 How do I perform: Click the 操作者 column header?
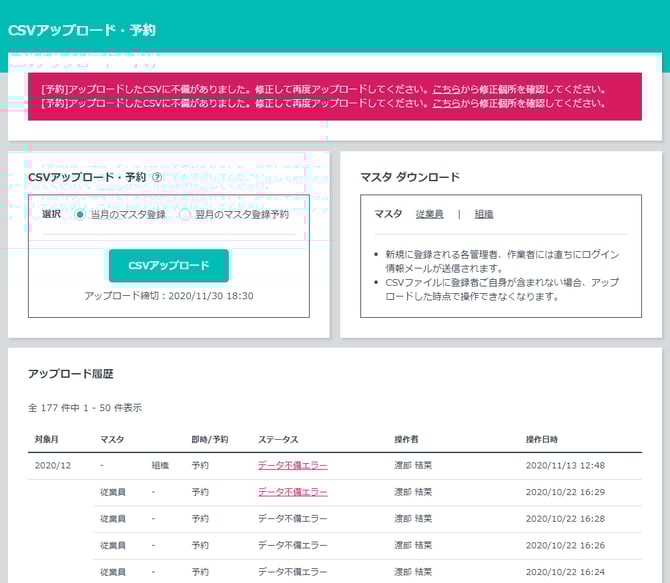coord(406,439)
